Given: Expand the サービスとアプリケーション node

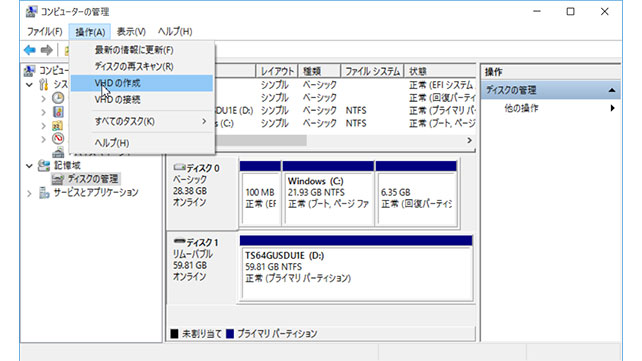Looking at the screenshot, I should pyautogui.click(x=29, y=193).
